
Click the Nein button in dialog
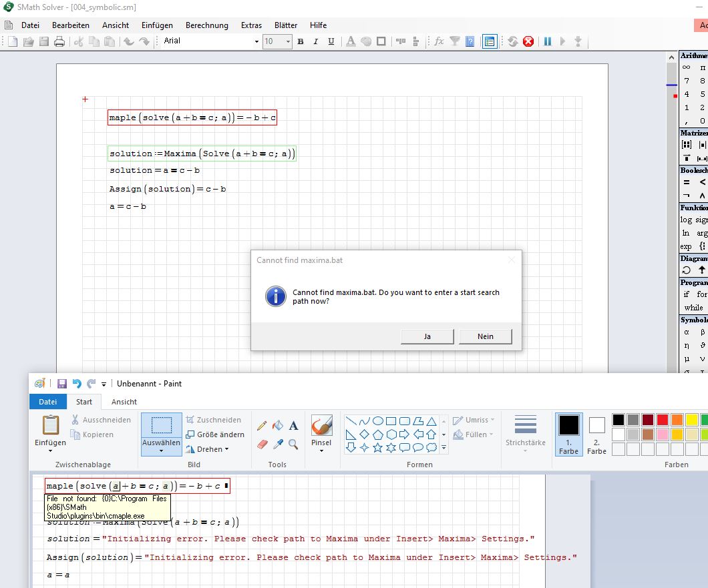click(486, 336)
